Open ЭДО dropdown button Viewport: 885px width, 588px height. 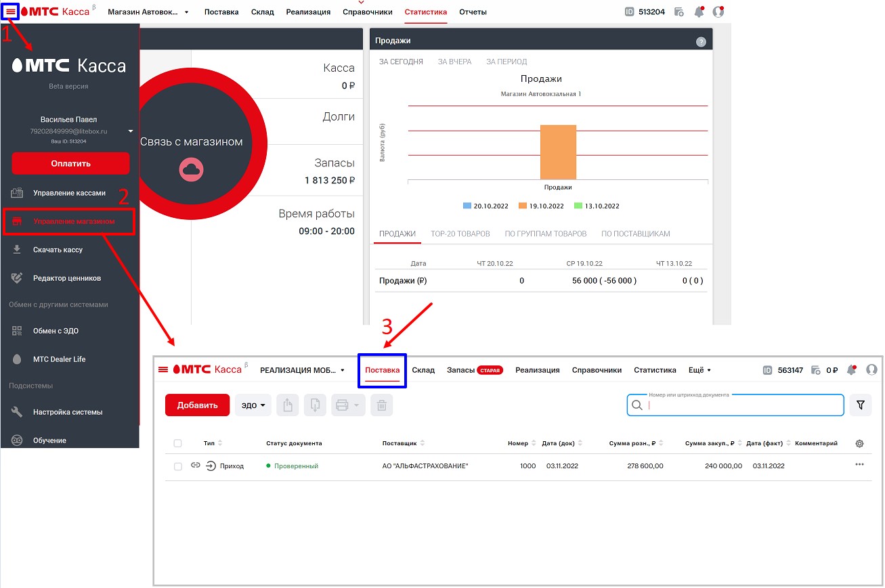point(253,405)
